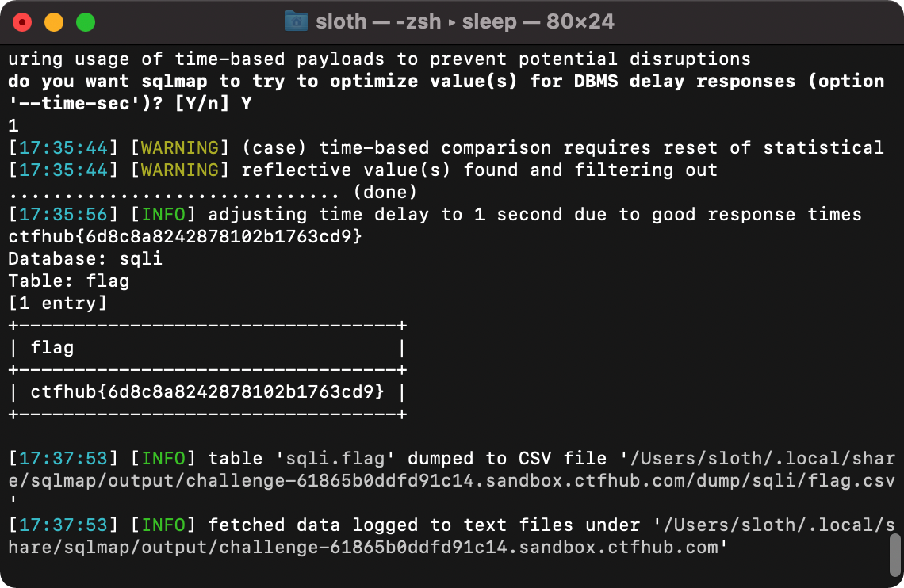Click the "Table: flag" line
This screenshot has width=904, height=588.
click(x=68, y=281)
